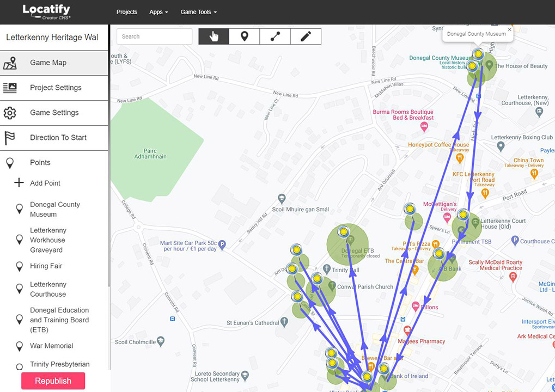555x392 pixels.
Task: Click St Eunan's Cathedral cross icon
Action: (x=284, y=322)
